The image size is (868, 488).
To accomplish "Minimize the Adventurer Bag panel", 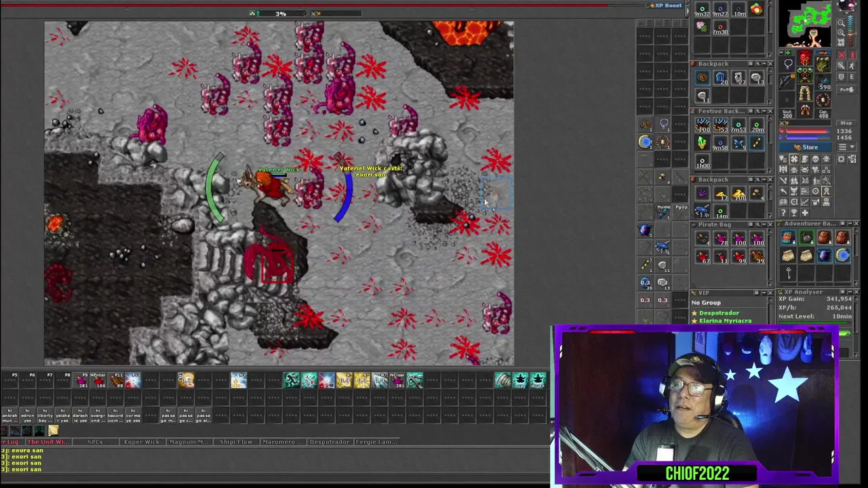I will (x=850, y=224).
